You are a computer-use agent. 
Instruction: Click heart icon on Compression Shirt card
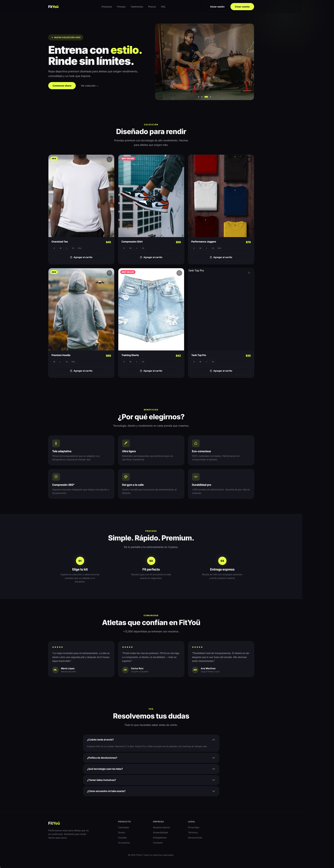pyautogui.click(x=179, y=159)
